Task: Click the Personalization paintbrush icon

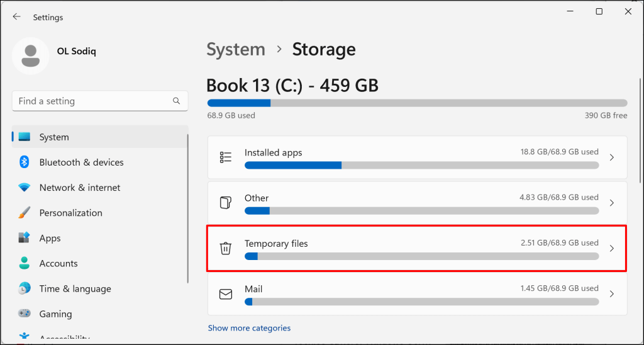Action: pyautogui.click(x=25, y=213)
